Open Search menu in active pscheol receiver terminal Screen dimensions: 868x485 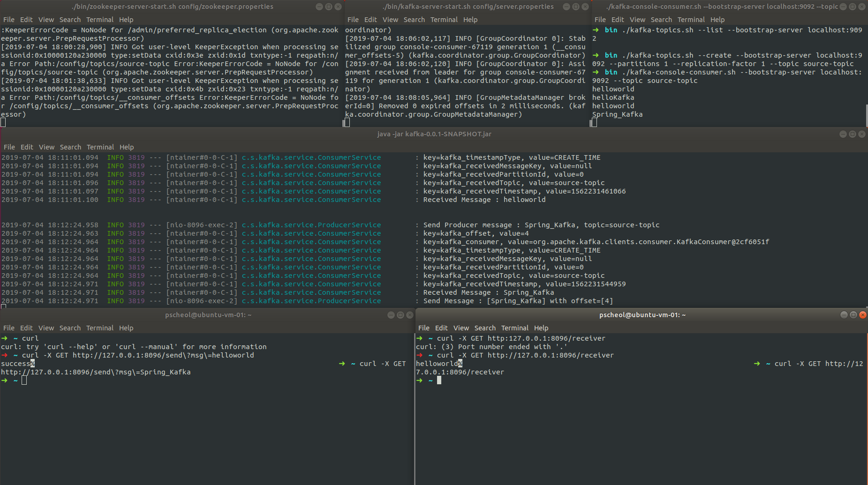(485, 328)
